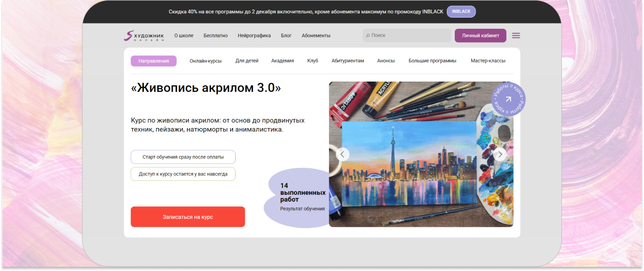Open 'Мастер-классы' tab
Screen dimensions: 644x271
pyautogui.click(x=488, y=61)
